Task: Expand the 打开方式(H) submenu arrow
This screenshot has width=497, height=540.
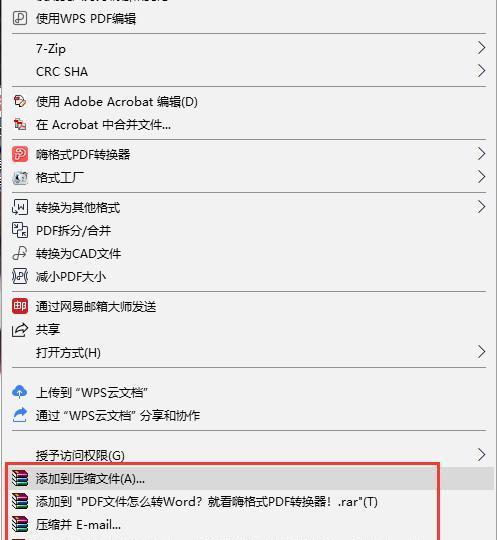Action: [x=481, y=352]
